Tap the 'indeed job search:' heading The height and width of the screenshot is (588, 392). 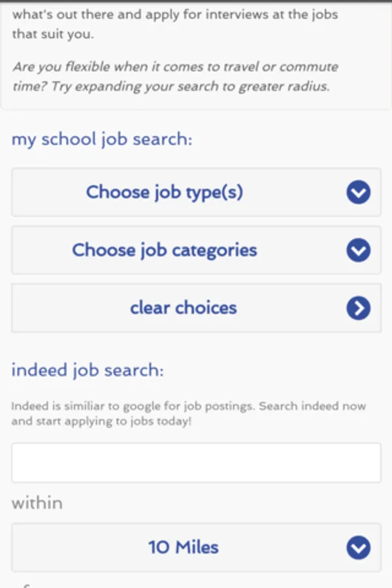(x=88, y=370)
